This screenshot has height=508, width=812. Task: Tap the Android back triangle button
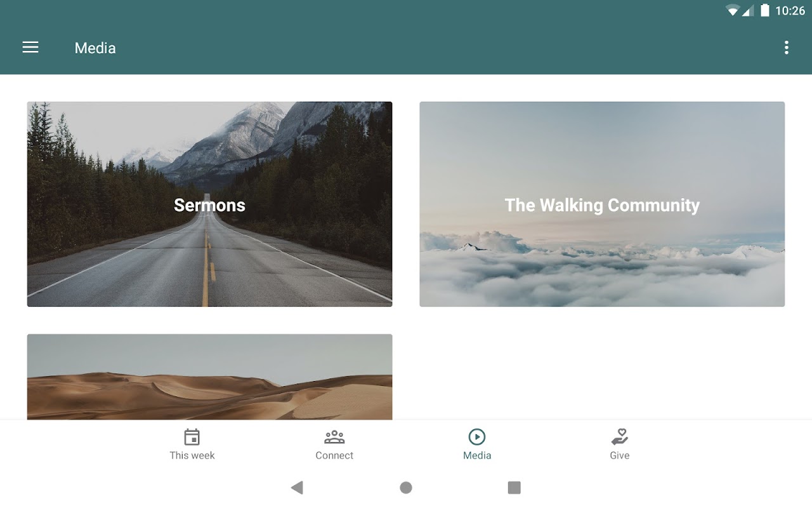click(297, 488)
